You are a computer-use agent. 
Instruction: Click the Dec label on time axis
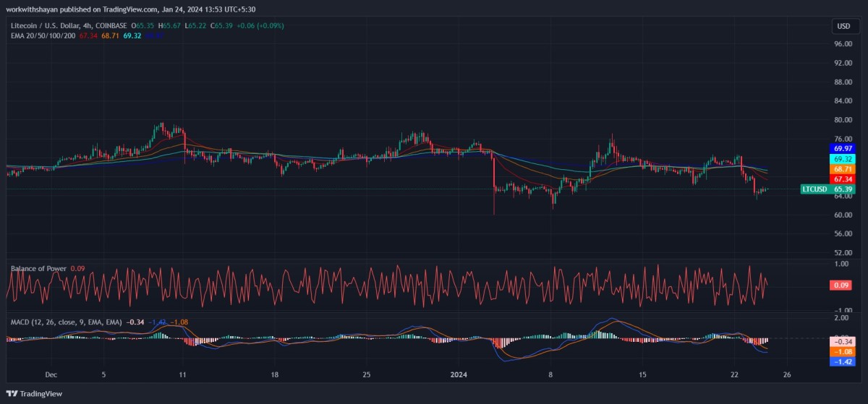51,375
